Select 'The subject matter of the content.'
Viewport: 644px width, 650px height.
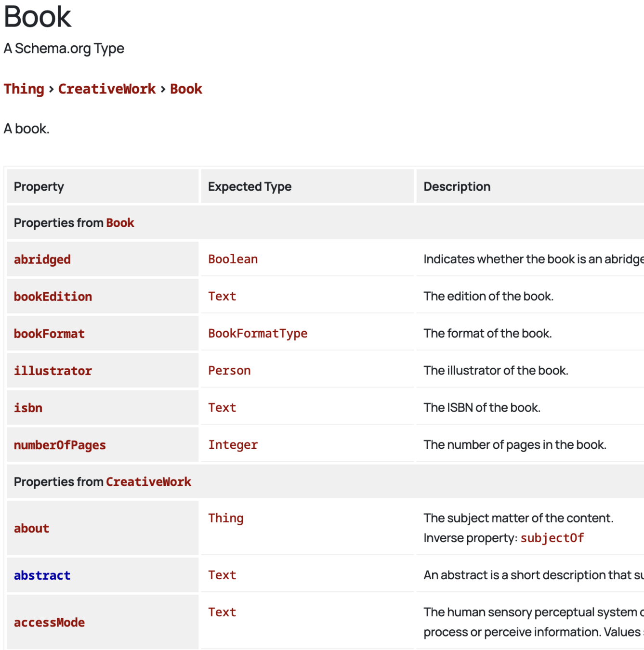point(518,518)
